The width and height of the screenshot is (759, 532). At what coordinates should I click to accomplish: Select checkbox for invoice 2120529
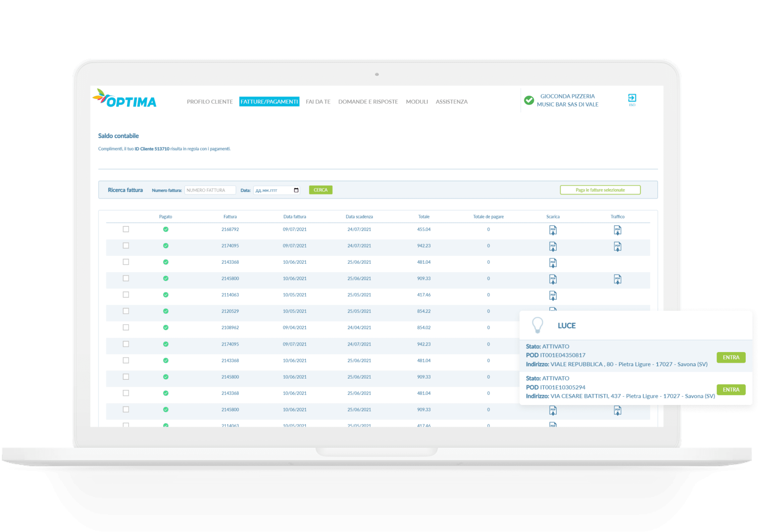coord(126,311)
